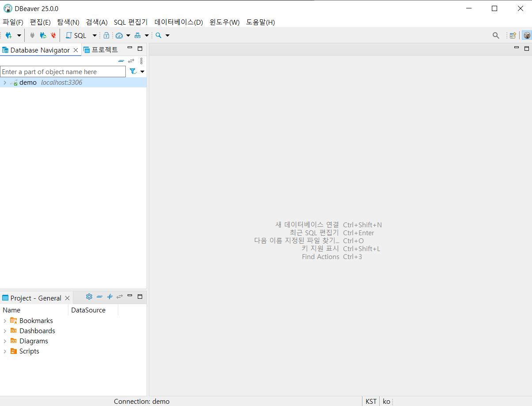The image size is (532, 406).
Task: Click Collapse All icon in Project panel
Action: coord(100,297)
